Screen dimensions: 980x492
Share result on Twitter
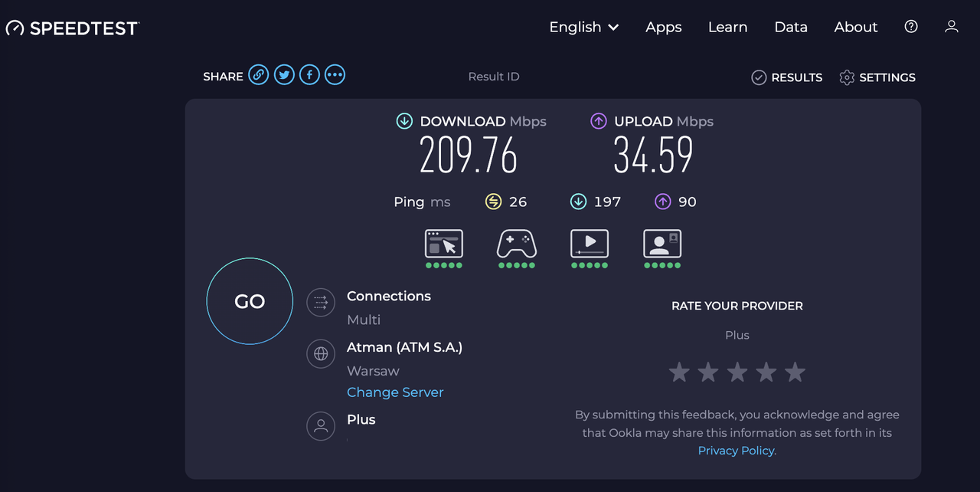284,75
